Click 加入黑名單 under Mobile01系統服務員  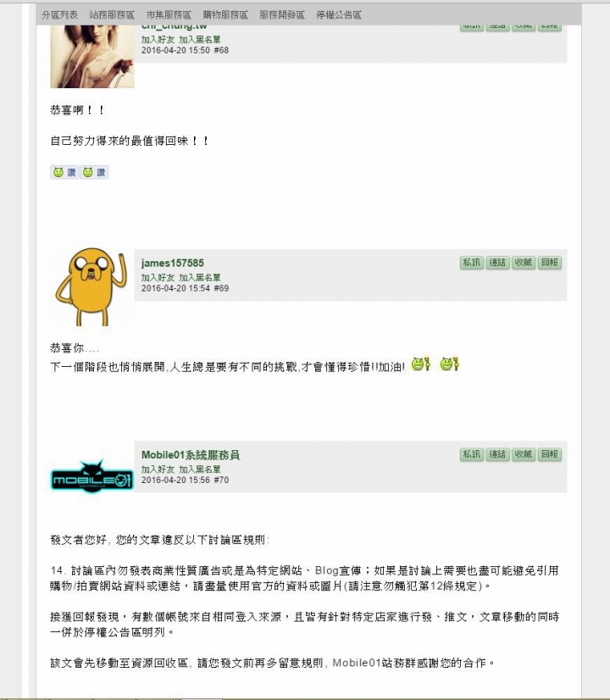coord(200,469)
